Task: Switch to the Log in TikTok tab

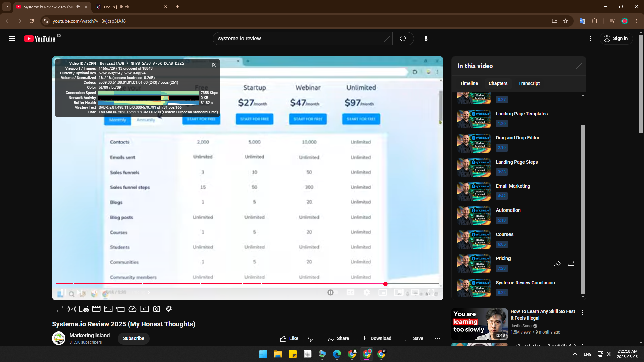Action: 131,7
